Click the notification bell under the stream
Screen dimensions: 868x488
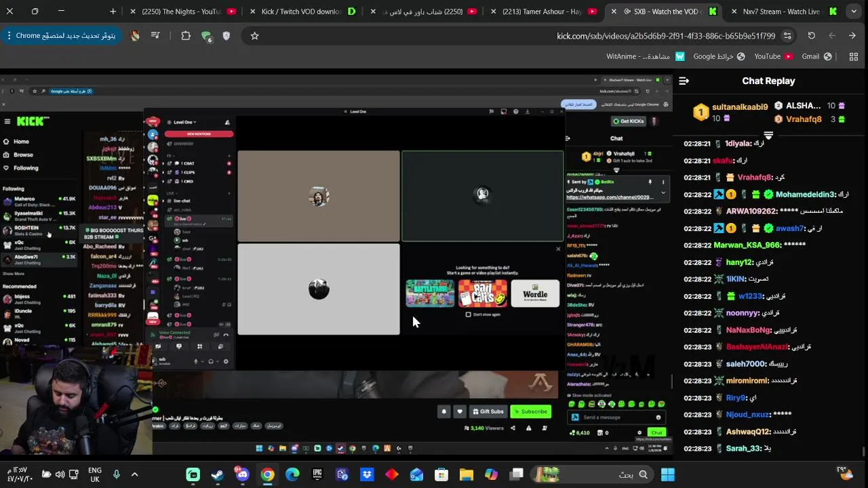point(443,411)
